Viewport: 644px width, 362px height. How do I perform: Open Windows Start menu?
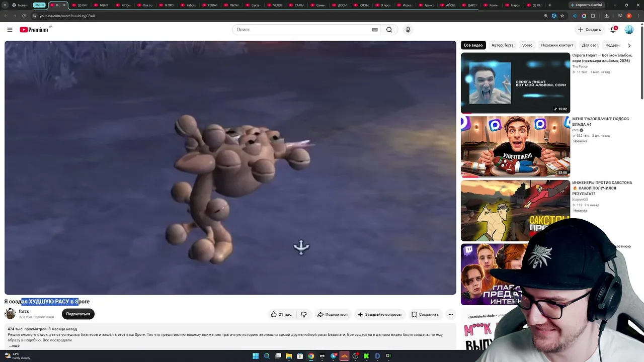pyautogui.click(x=256, y=356)
